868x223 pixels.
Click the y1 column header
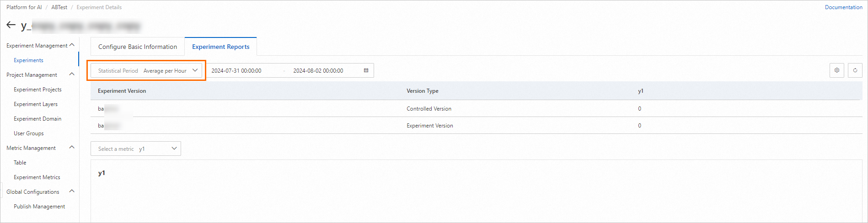pyautogui.click(x=641, y=91)
